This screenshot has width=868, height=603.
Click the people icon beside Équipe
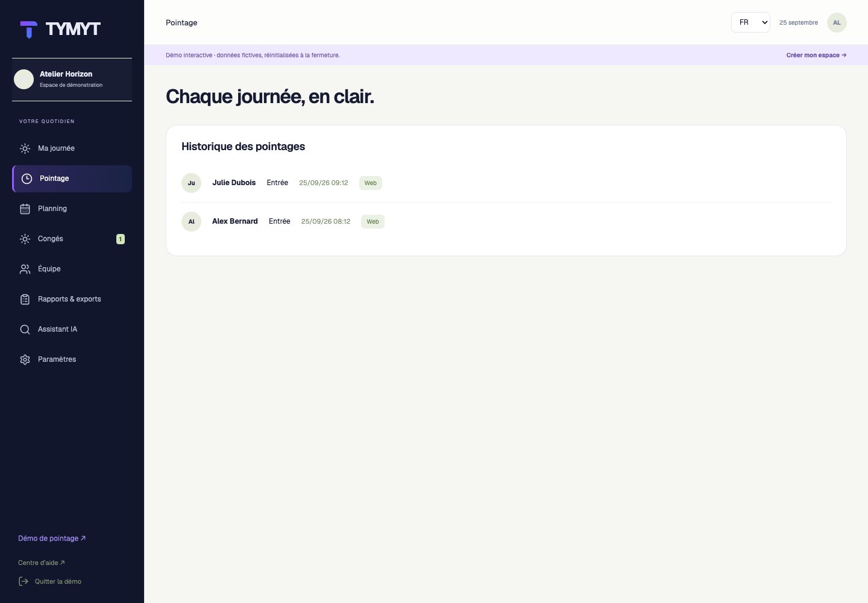25,269
